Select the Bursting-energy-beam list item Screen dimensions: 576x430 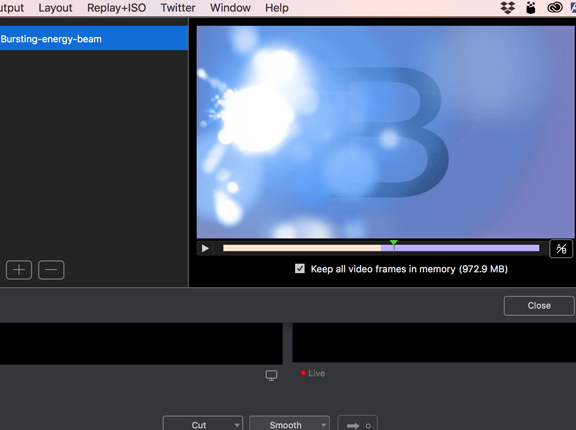click(x=94, y=38)
